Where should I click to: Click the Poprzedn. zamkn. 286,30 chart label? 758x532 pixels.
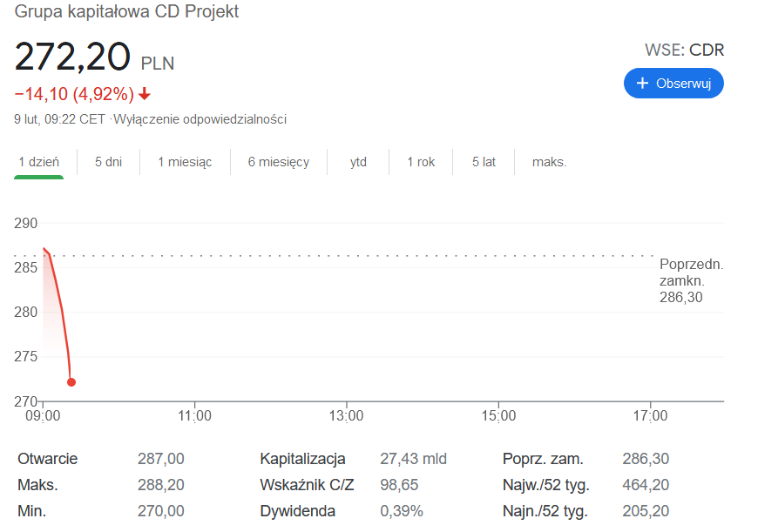click(691, 280)
